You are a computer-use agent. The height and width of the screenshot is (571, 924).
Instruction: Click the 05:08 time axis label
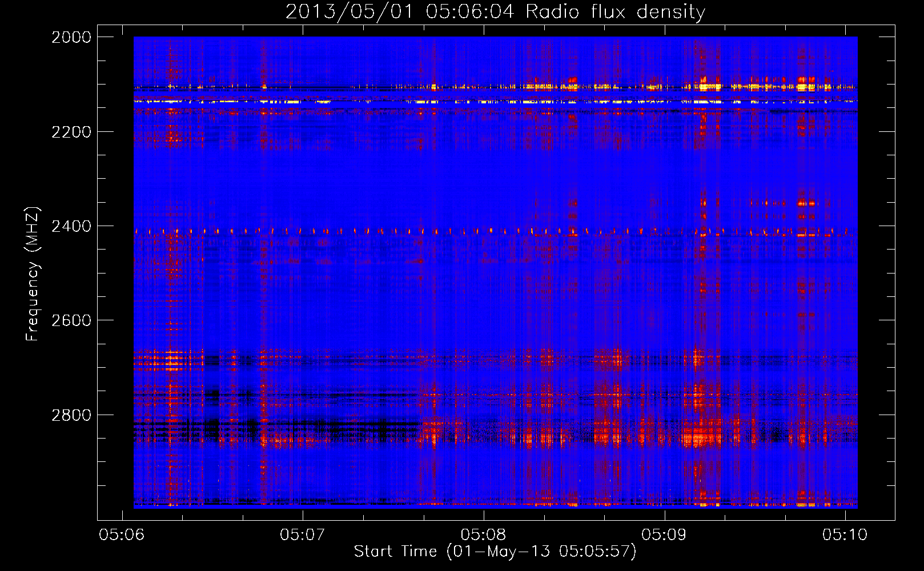click(x=484, y=535)
